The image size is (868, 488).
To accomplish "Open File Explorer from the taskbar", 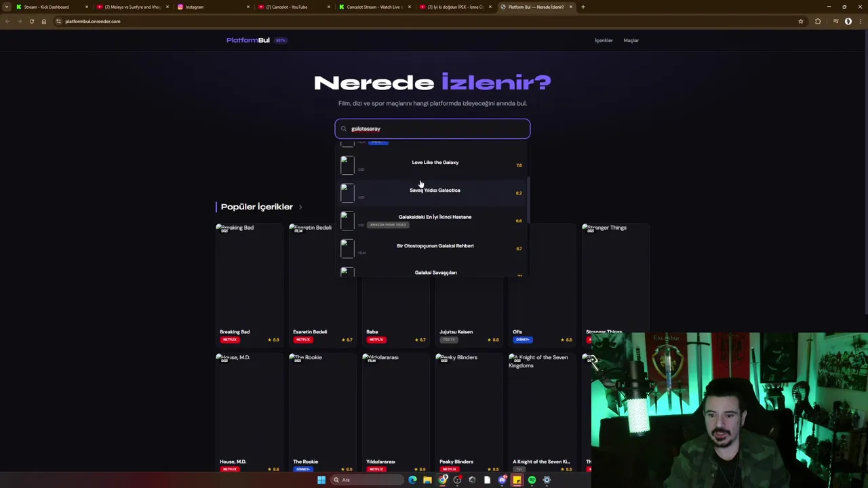I will 427,480.
